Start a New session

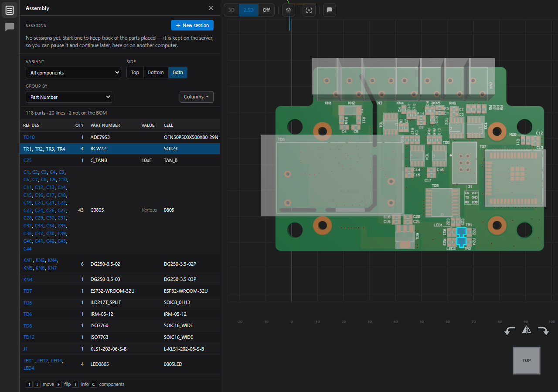point(192,25)
